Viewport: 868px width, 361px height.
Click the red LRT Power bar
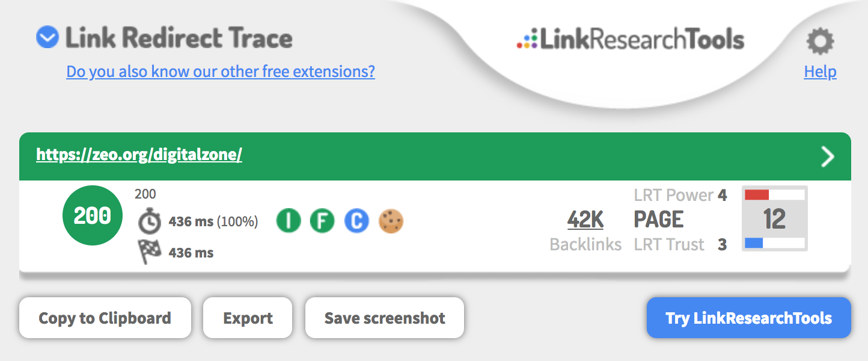tap(757, 195)
